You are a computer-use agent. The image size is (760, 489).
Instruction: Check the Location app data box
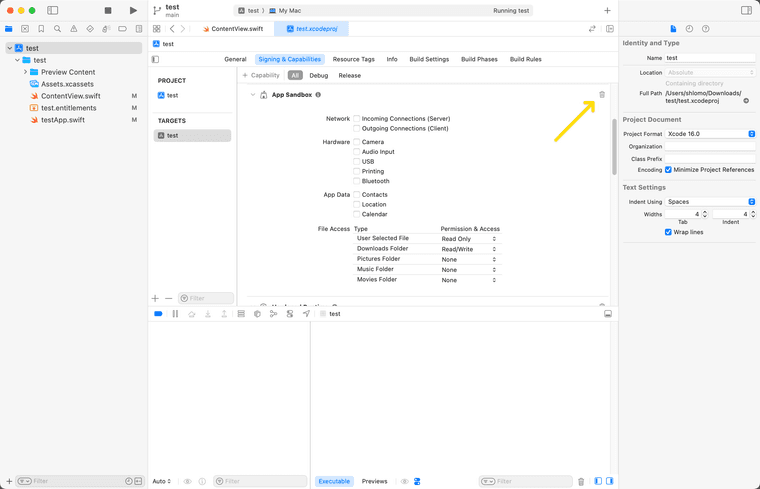click(357, 204)
